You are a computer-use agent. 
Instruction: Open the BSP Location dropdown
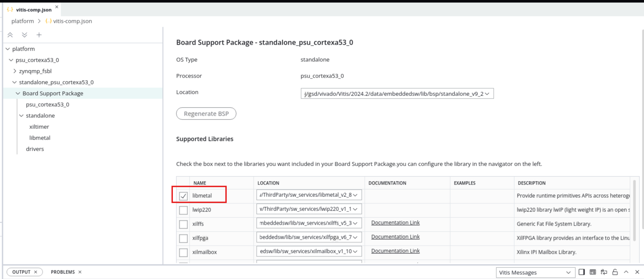tap(397, 93)
